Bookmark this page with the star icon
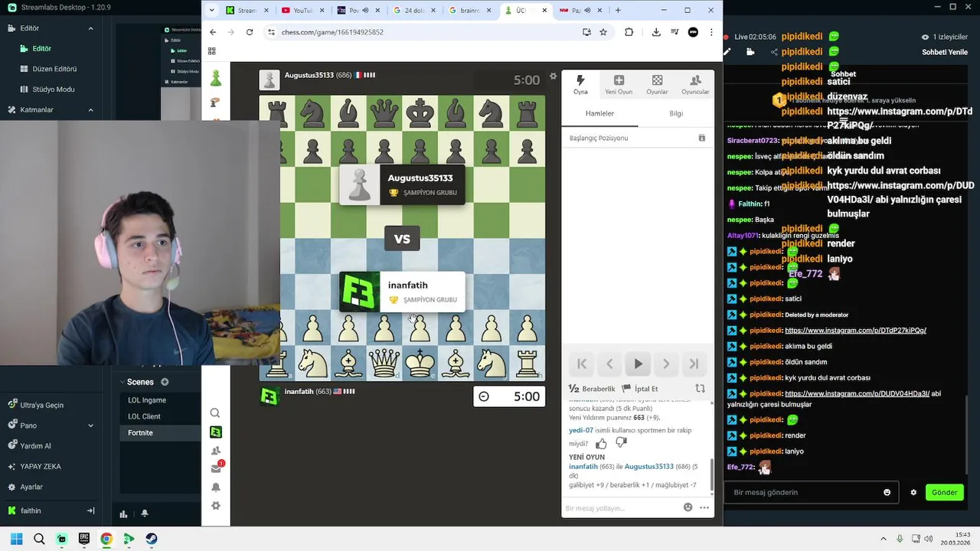The image size is (980, 551). tap(603, 32)
